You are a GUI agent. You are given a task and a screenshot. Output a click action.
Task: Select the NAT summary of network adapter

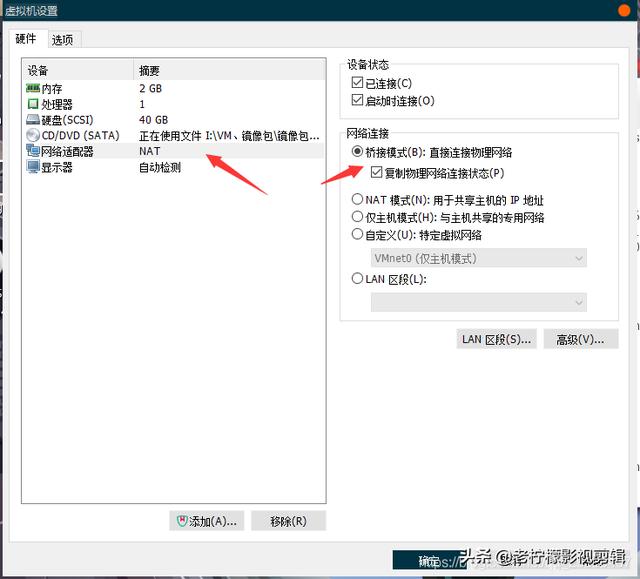click(149, 151)
